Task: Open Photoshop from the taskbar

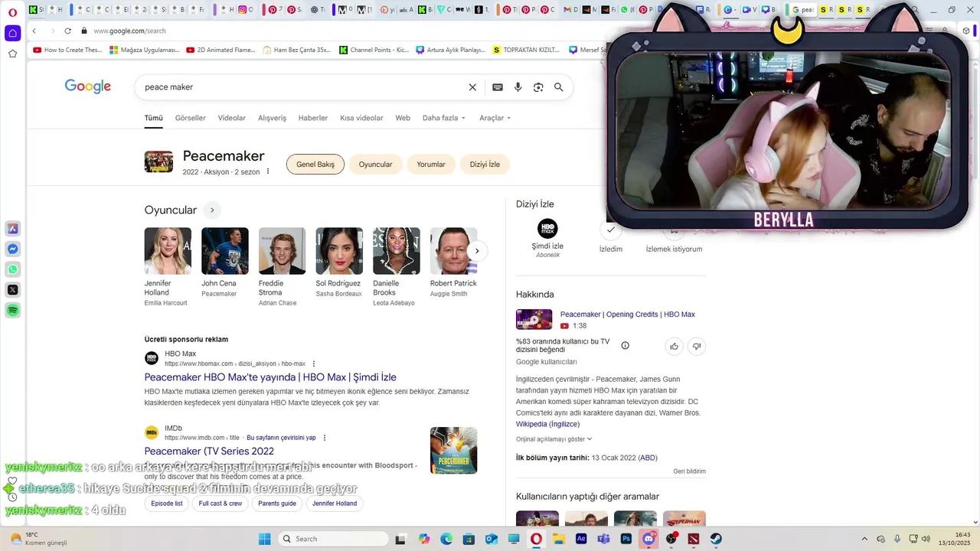Action: [626, 539]
